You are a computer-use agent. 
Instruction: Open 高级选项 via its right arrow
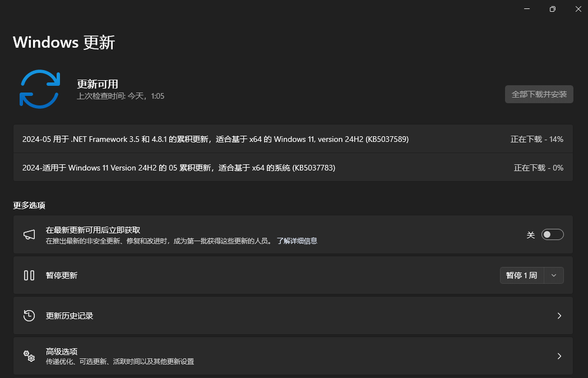[x=559, y=356]
